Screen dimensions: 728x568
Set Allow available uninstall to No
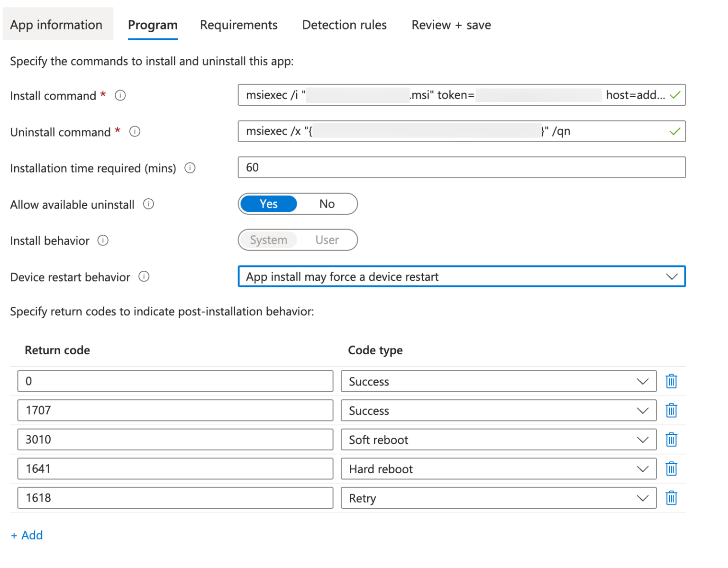(x=327, y=204)
